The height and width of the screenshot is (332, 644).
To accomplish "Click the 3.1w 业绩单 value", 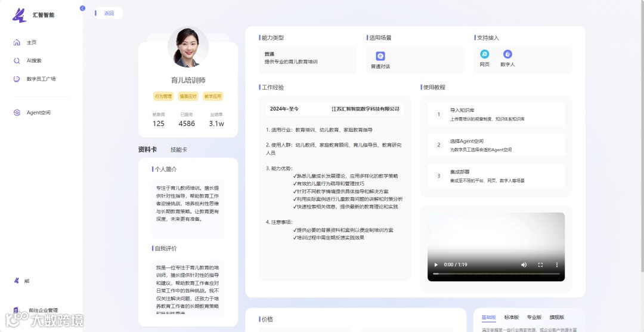I will click(216, 124).
